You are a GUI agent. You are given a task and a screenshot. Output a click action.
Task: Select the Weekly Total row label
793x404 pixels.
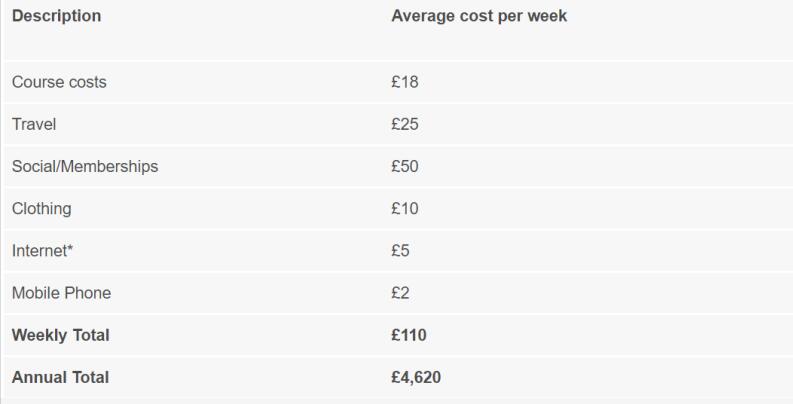coord(60,335)
